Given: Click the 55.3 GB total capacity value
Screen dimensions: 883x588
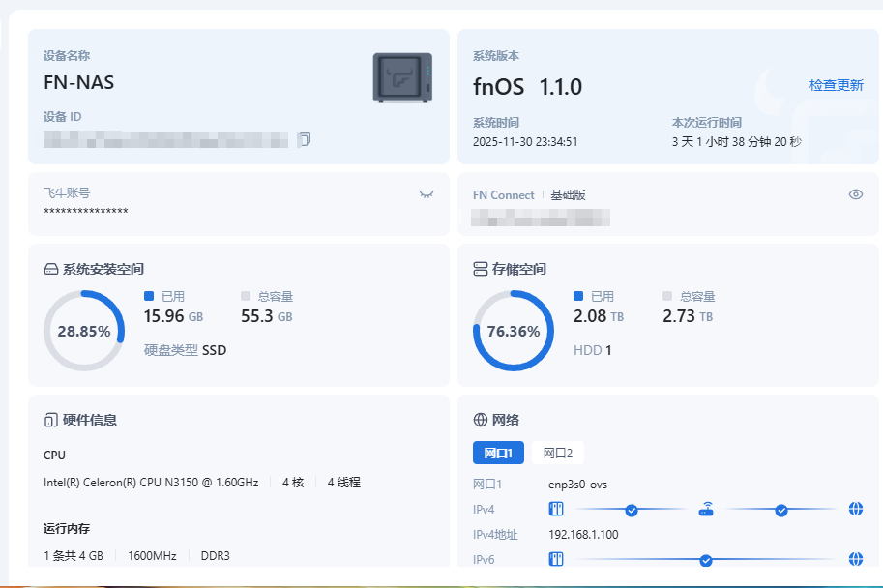Looking at the screenshot, I should pyautogui.click(x=267, y=316).
